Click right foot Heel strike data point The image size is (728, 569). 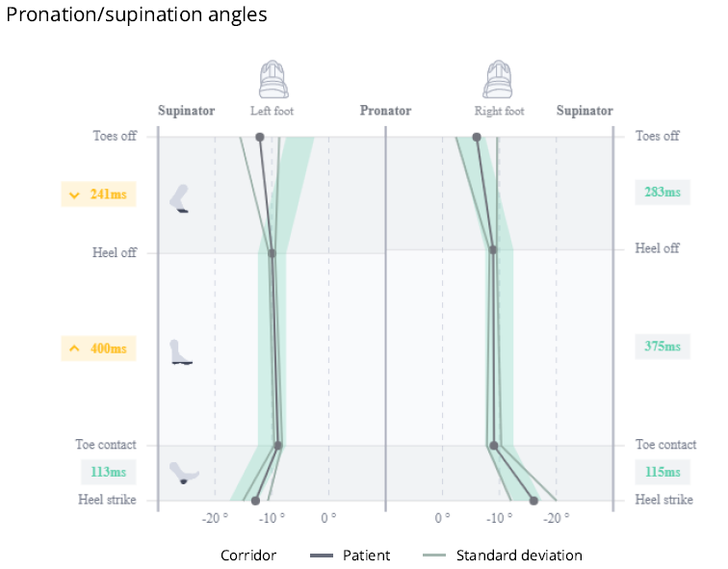click(x=533, y=501)
